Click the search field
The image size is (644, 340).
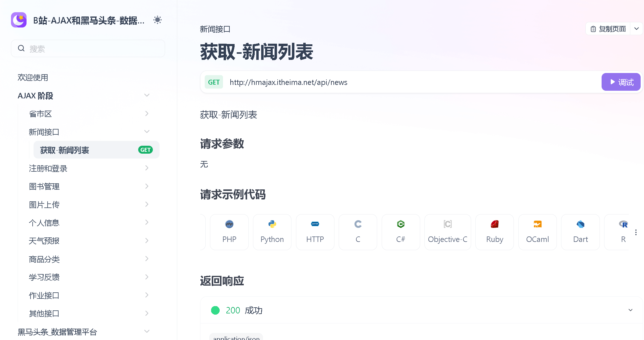click(x=88, y=49)
